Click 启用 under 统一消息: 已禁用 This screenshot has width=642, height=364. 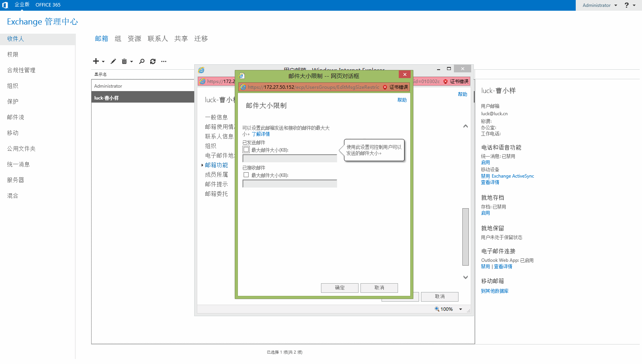coord(485,163)
